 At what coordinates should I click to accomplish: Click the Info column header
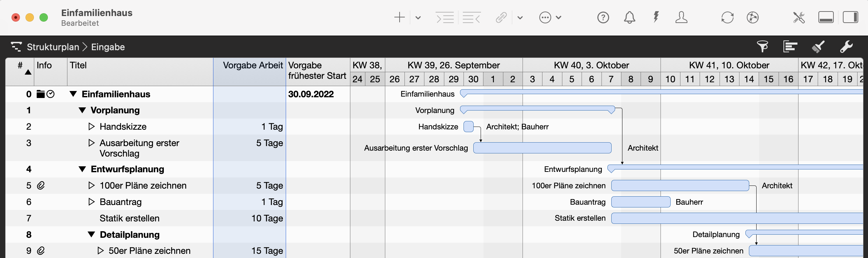51,72
